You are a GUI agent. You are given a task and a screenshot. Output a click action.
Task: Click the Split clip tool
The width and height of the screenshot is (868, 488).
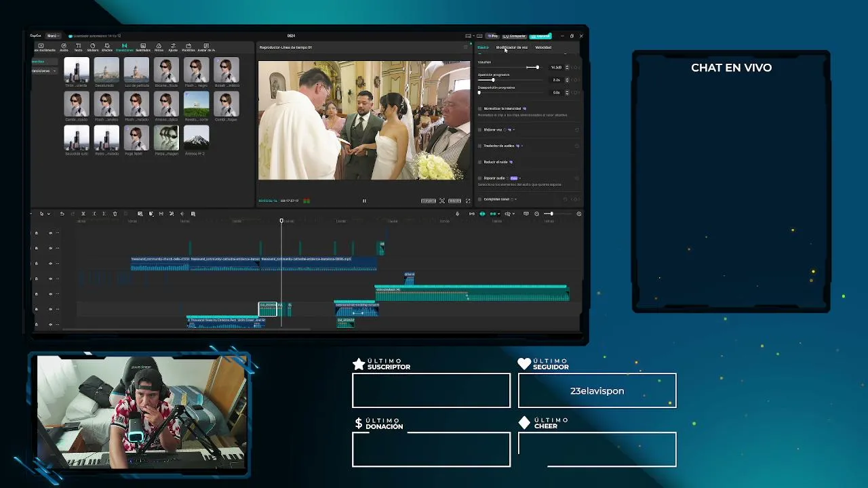coord(83,214)
